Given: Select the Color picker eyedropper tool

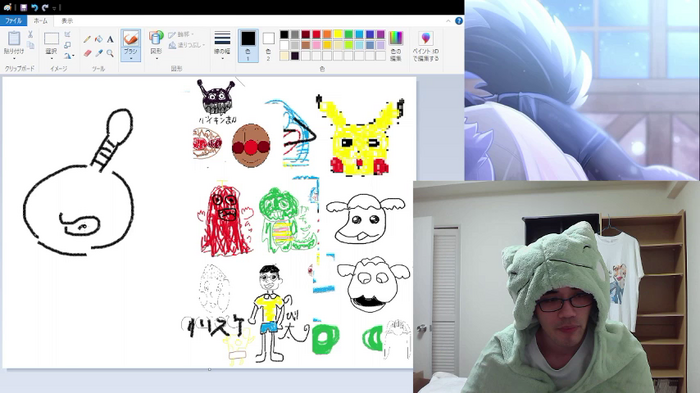Looking at the screenshot, I should [99, 53].
